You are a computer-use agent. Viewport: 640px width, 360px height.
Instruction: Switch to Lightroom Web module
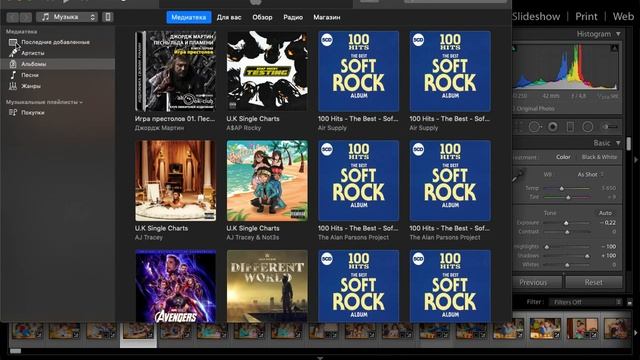coord(623,17)
